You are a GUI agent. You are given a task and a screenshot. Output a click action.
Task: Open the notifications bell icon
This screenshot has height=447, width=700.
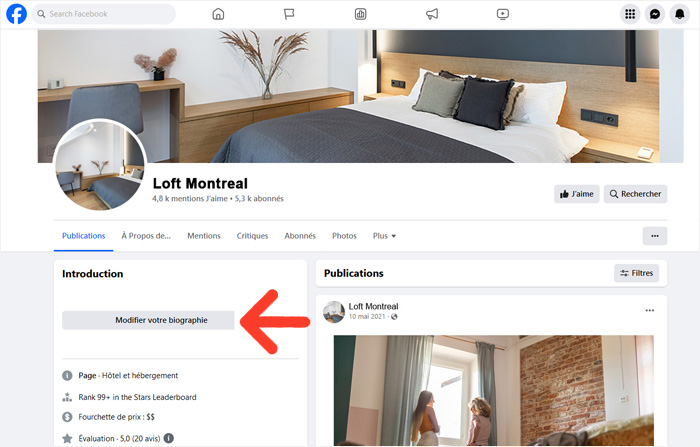[x=679, y=14]
